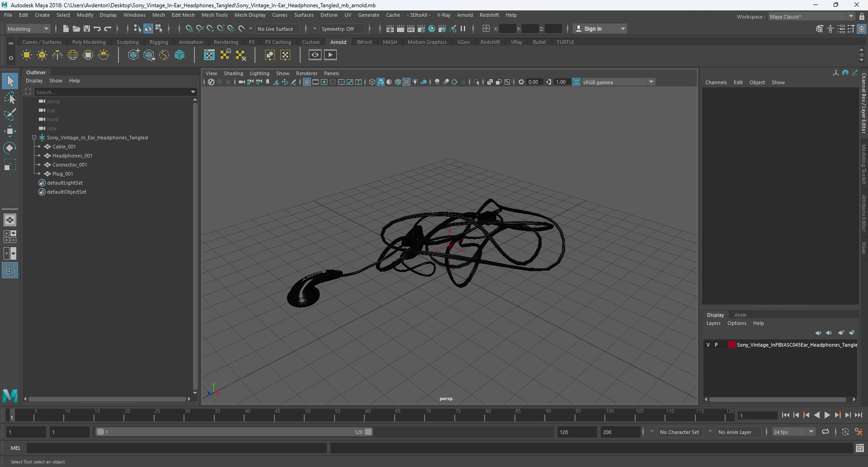Image resolution: width=868 pixels, height=467 pixels.
Task: Toggle use all lights viewport button
Action: click(x=415, y=82)
